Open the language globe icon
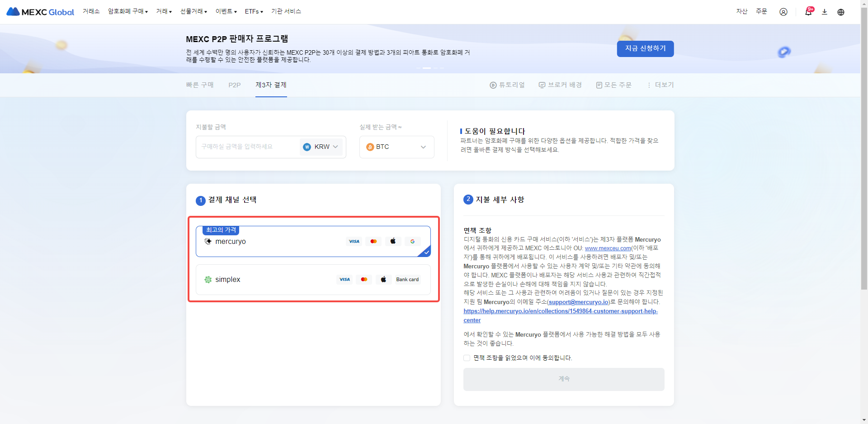Image resolution: width=868 pixels, height=424 pixels. 840,12
